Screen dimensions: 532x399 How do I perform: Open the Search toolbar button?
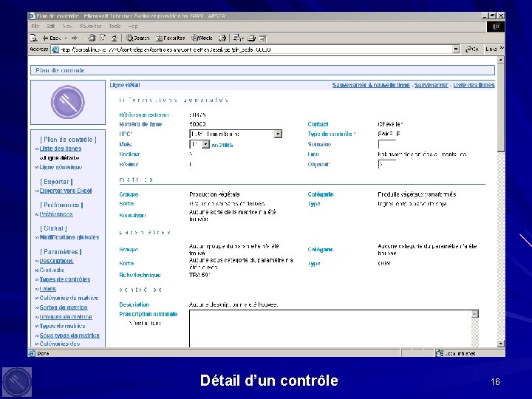137,38
